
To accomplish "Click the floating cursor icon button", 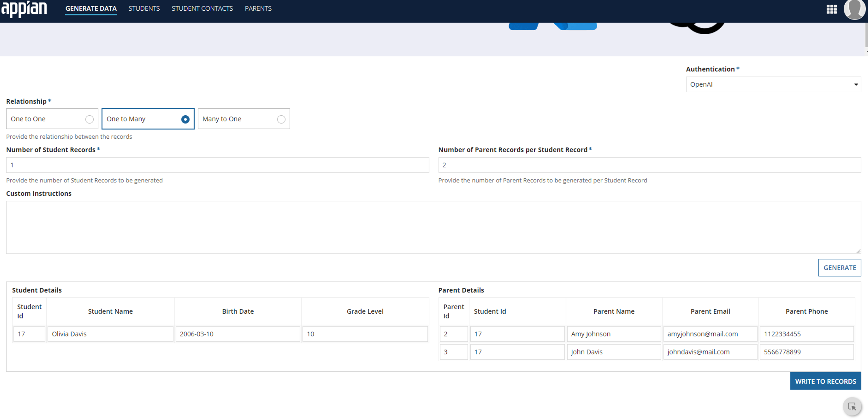I will (852, 406).
